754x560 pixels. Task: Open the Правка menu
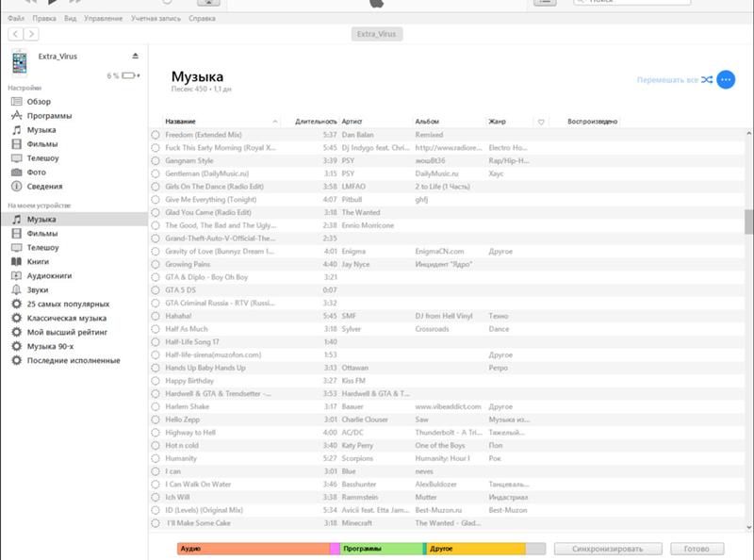(x=44, y=18)
